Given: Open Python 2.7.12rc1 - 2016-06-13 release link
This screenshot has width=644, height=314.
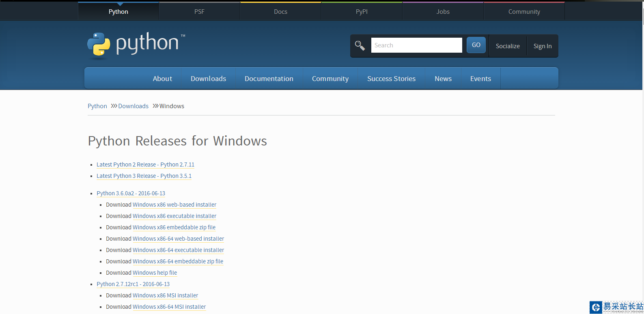Looking at the screenshot, I should tap(133, 284).
